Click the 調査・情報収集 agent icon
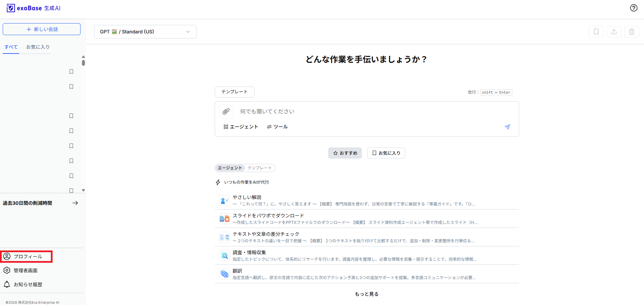Viewport: 644px width, 305px height. click(224, 256)
